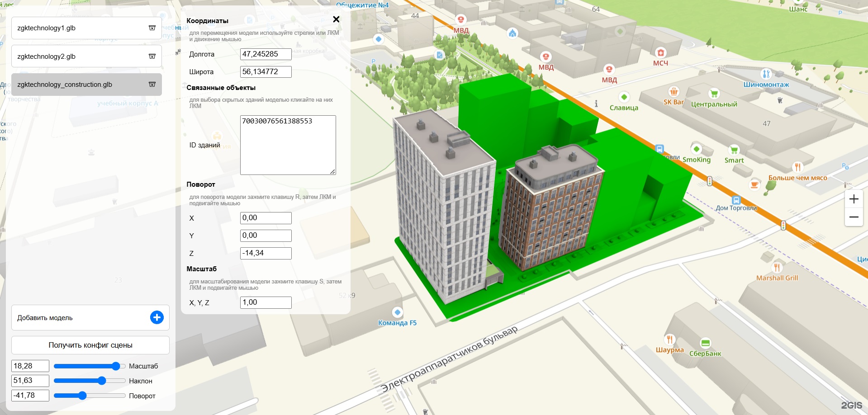The height and width of the screenshot is (415, 868).
Task: Click the Дом Торговли bus stop icon
Action: 736,200
